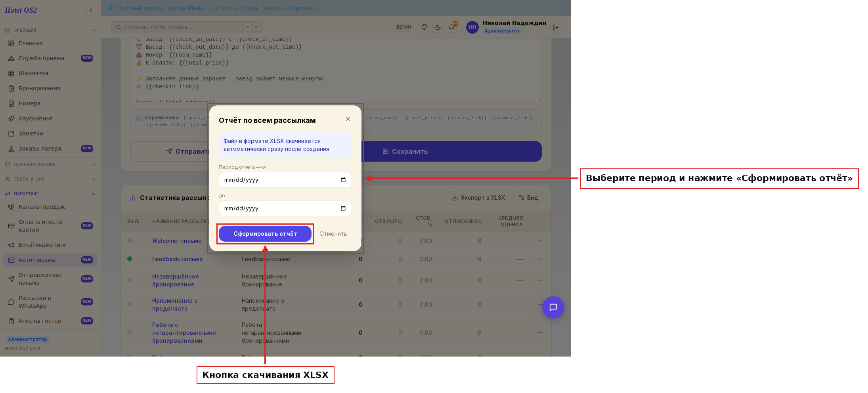
Task: Toggle the Feedback-письмо enabled status dot
Action: tap(130, 259)
